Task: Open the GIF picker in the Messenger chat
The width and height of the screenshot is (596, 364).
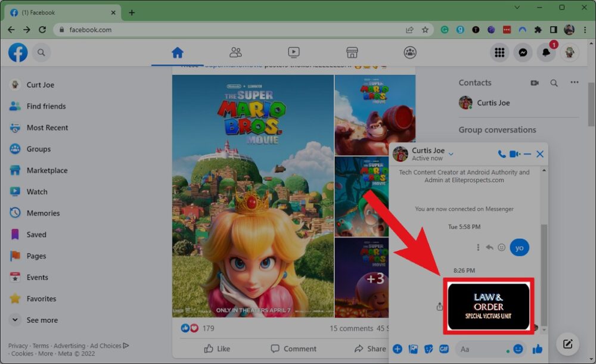Action: click(443, 349)
